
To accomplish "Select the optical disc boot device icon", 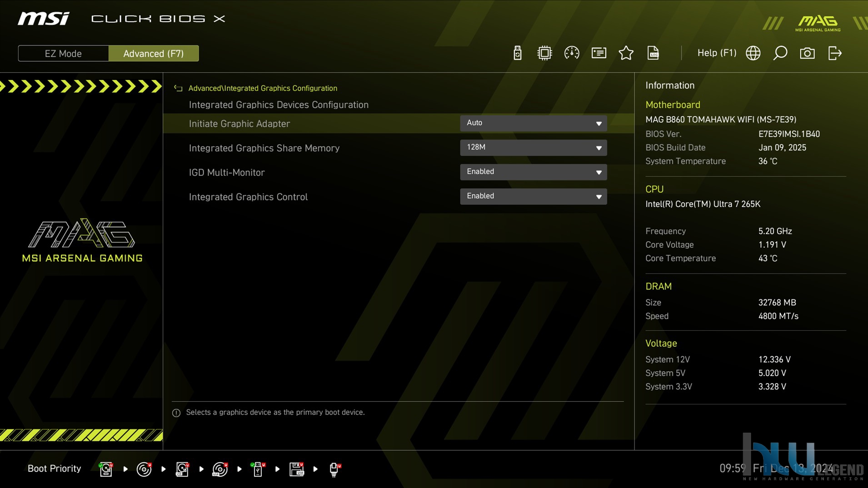I will tap(144, 469).
